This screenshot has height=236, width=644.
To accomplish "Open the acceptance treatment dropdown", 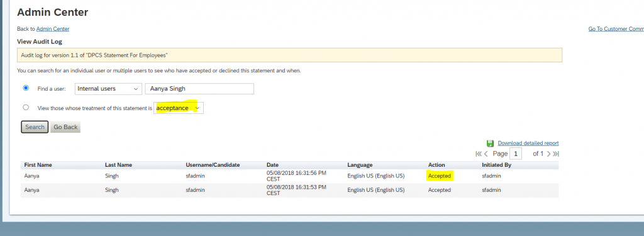I will point(179,108).
